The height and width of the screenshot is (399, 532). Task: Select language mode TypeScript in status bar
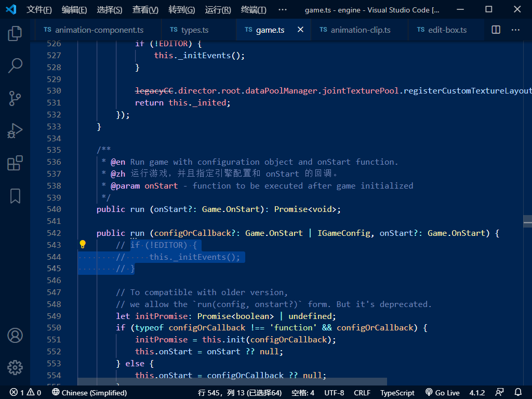tap(397, 393)
